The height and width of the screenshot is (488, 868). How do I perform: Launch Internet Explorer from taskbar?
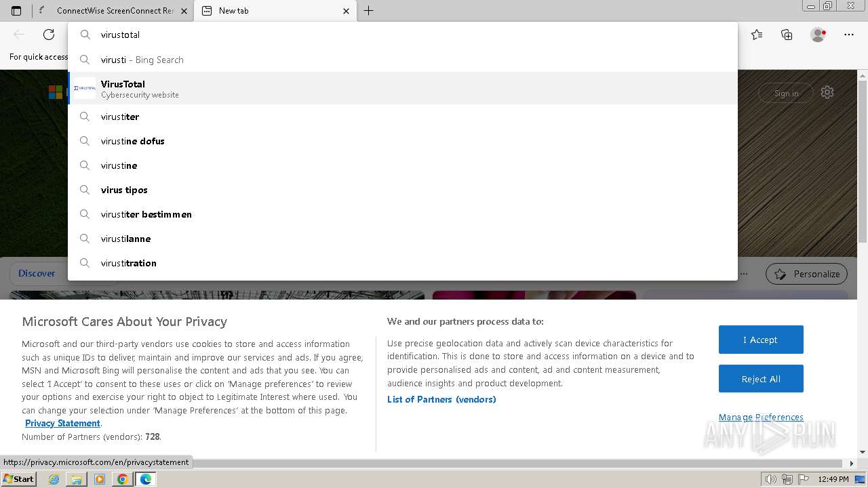tap(54, 479)
